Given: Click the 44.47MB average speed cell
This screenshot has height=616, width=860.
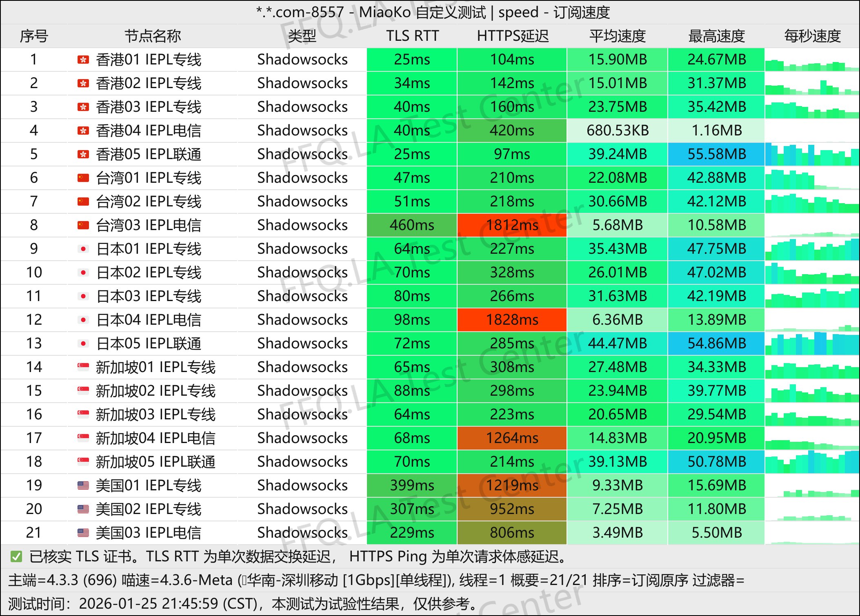Looking at the screenshot, I should click(x=618, y=343).
